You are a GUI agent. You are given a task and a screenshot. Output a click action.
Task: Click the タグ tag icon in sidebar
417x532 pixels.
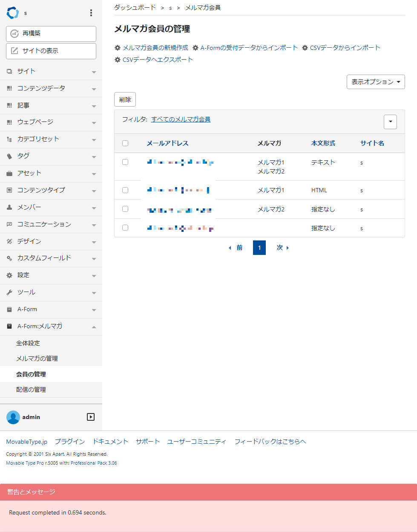click(x=9, y=156)
